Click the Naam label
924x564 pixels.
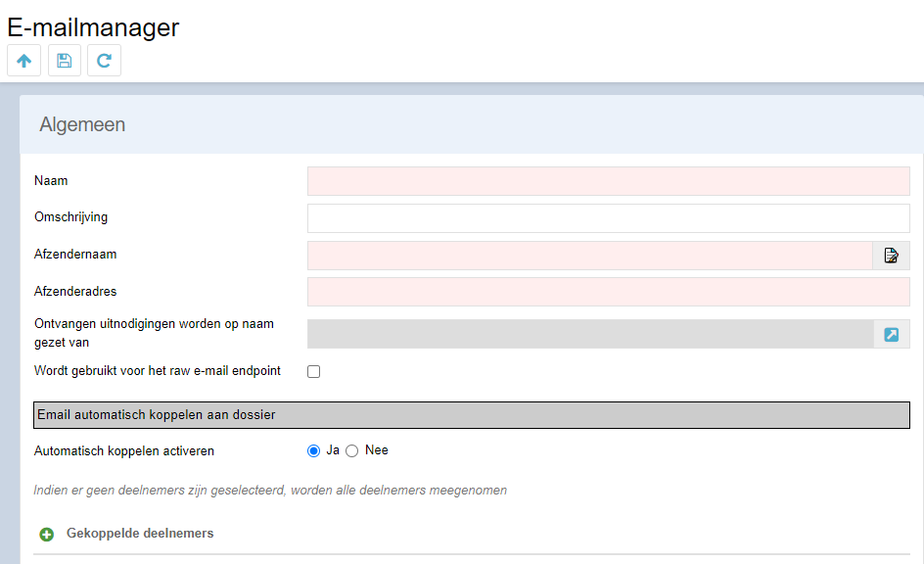tap(51, 181)
